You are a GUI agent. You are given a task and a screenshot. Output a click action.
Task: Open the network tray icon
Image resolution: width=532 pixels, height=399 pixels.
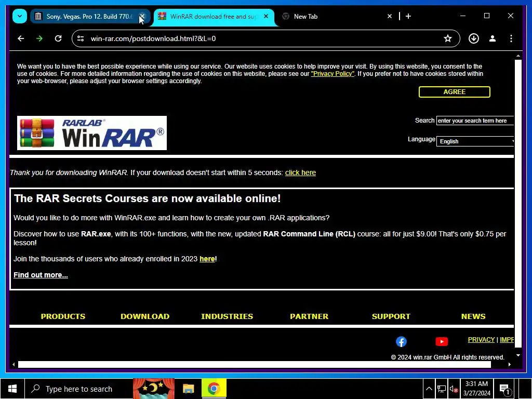click(442, 389)
